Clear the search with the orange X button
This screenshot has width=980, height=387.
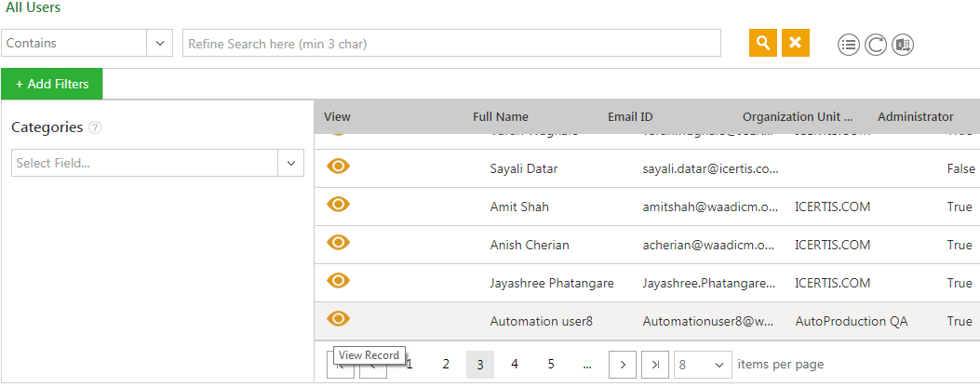[795, 43]
